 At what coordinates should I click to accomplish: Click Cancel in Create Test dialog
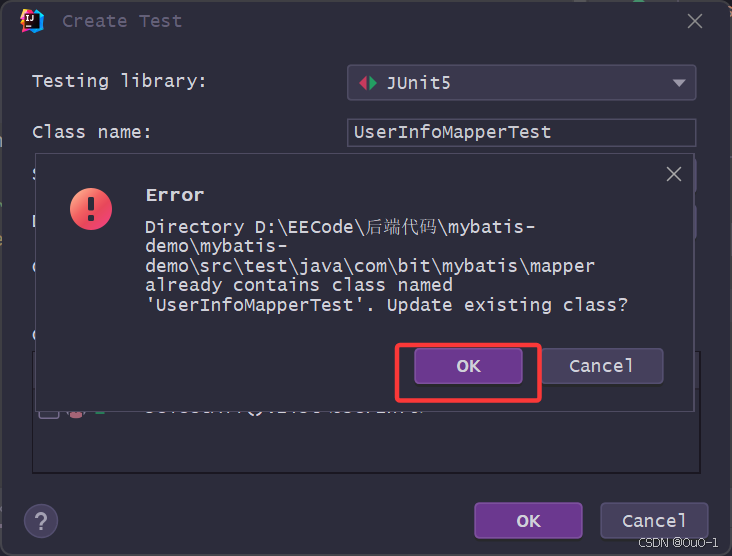pyautogui.click(x=654, y=521)
